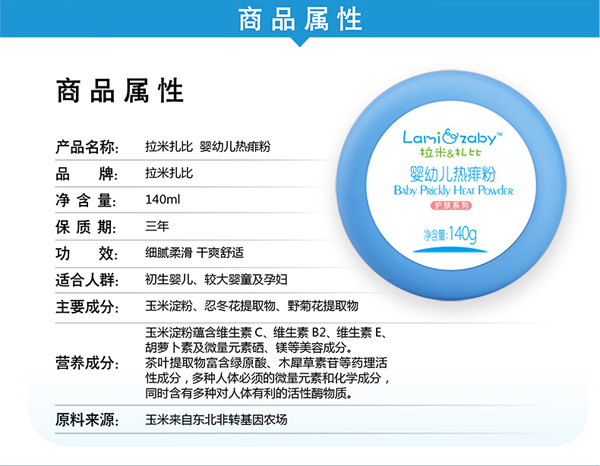Click the 营养成分 row label
Viewport: 600px width, 466px height.
click(88, 363)
